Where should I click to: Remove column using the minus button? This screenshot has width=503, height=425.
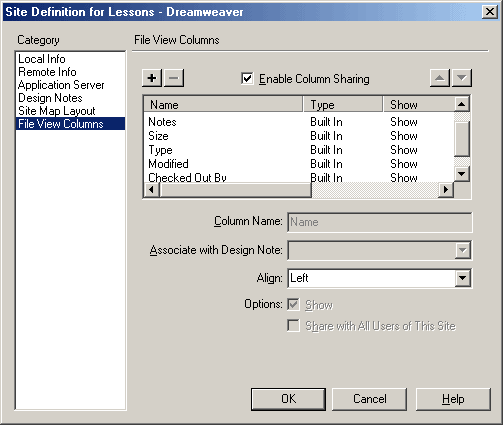(x=174, y=78)
